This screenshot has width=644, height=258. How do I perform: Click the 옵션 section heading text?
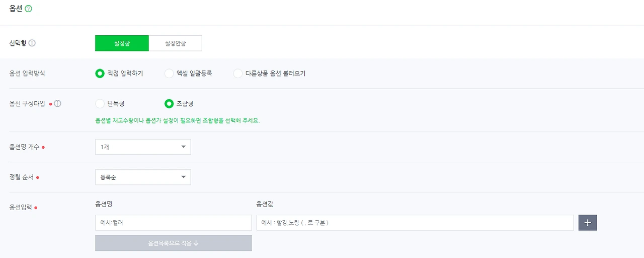point(16,9)
